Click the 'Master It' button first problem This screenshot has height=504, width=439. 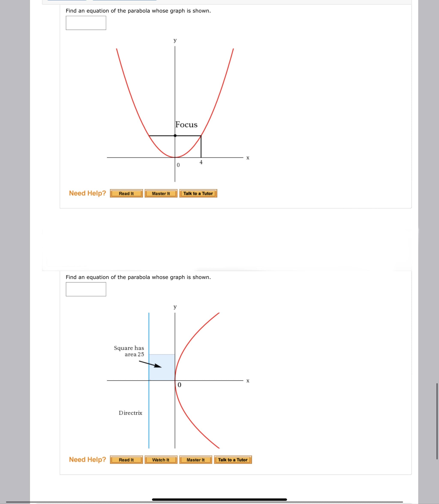click(160, 193)
